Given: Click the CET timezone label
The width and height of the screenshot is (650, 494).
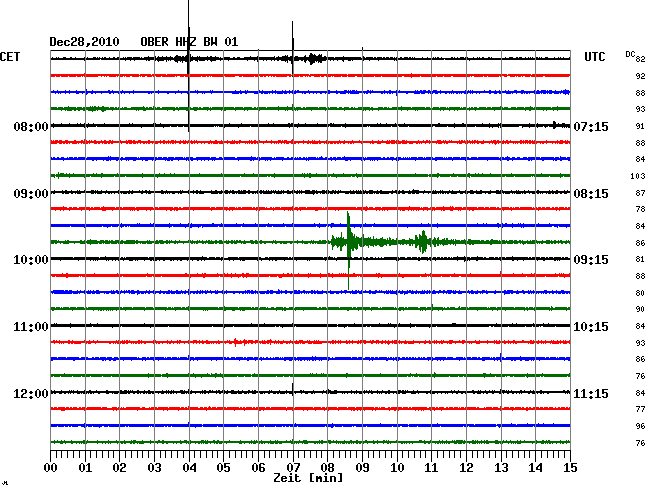Looking at the screenshot, I should click(10, 57).
